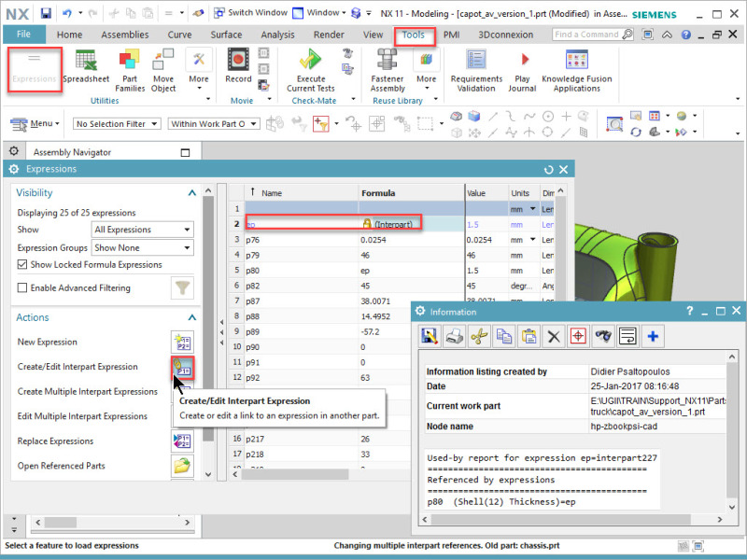Reset the Expressions dialog with the refresh icon
This screenshot has width=747, height=560.
point(549,170)
